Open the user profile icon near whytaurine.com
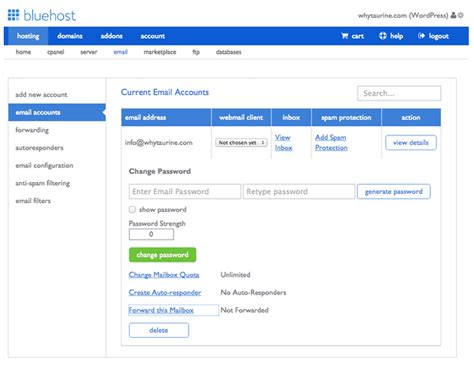 [453, 15]
